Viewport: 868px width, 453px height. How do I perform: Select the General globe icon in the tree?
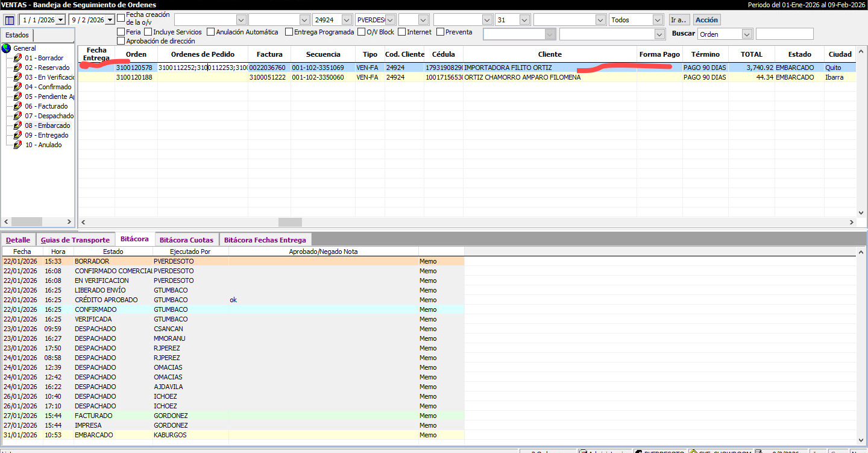point(7,48)
